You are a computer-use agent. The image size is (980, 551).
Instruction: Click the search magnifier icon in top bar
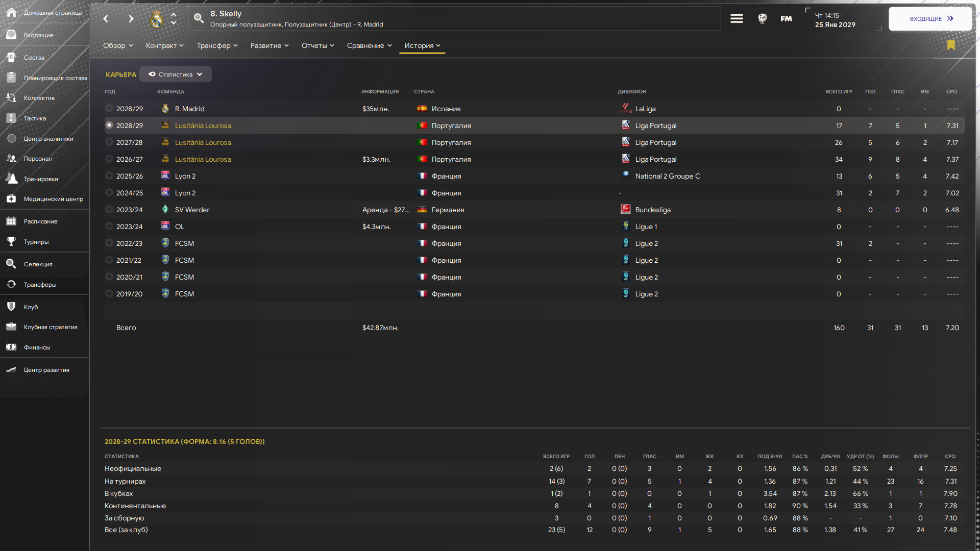[199, 19]
